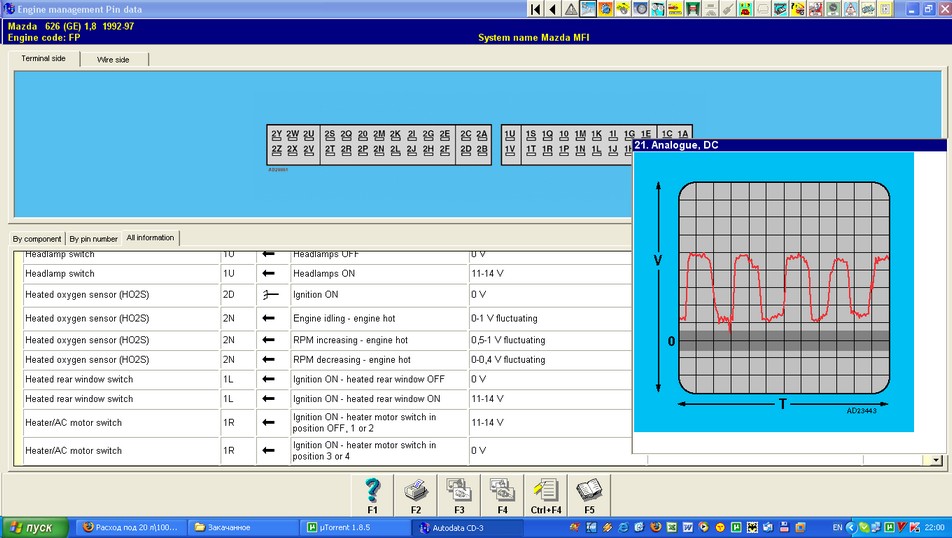
Task: Select 'RPM increasing - engine hot' cell
Action: click(x=379, y=340)
